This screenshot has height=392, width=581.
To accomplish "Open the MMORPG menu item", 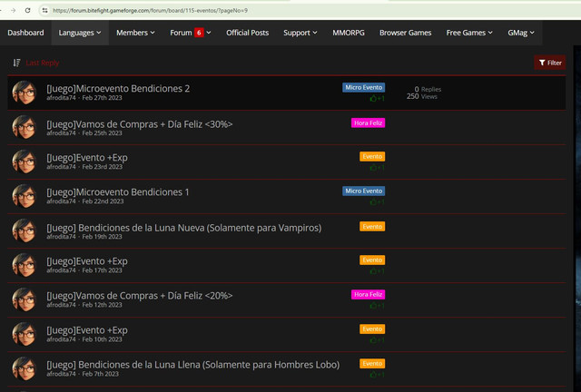I will (349, 33).
